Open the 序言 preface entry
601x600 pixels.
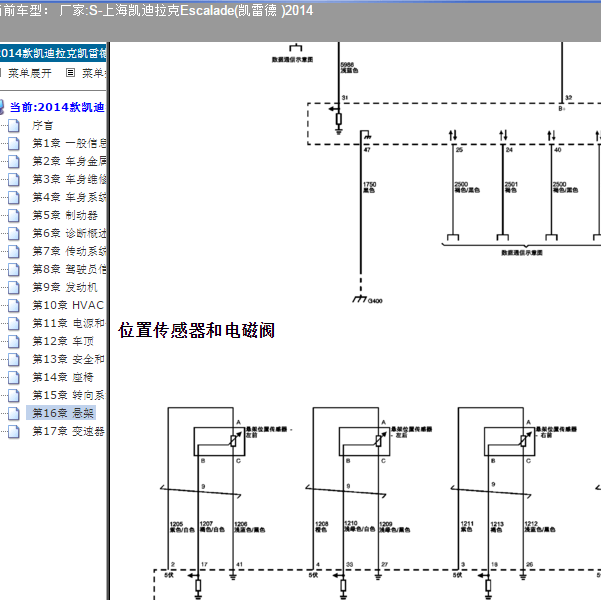[42, 125]
